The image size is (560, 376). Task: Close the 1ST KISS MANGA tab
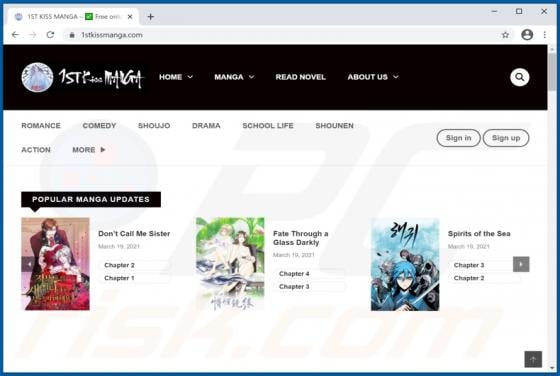click(130, 16)
